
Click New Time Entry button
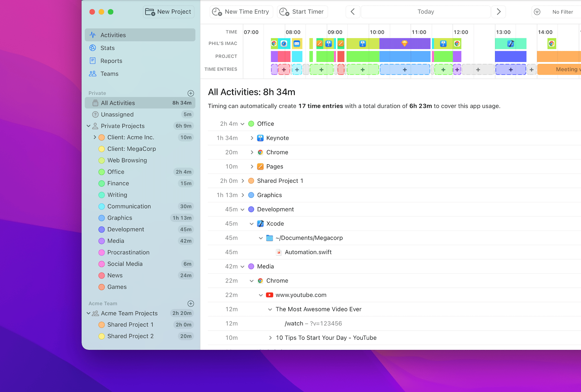pyautogui.click(x=241, y=12)
